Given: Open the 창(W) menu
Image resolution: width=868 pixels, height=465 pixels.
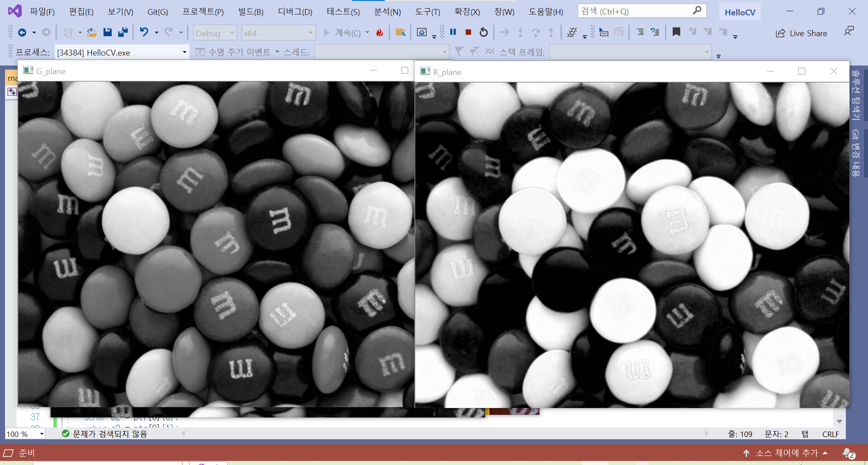Looking at the screenshot, I should click(x=504, y=11).
